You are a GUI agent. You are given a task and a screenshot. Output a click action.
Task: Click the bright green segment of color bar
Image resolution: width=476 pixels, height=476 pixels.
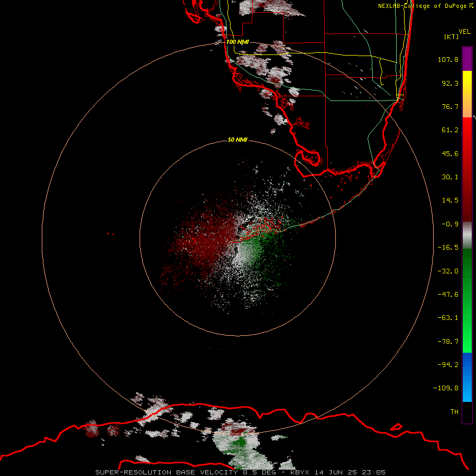click(467, 300)
